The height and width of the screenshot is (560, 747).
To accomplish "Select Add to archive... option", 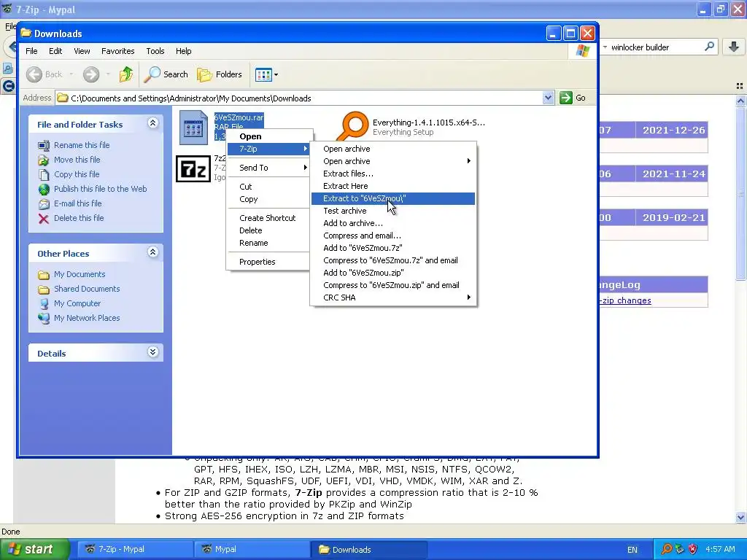I will pos(393,223).
